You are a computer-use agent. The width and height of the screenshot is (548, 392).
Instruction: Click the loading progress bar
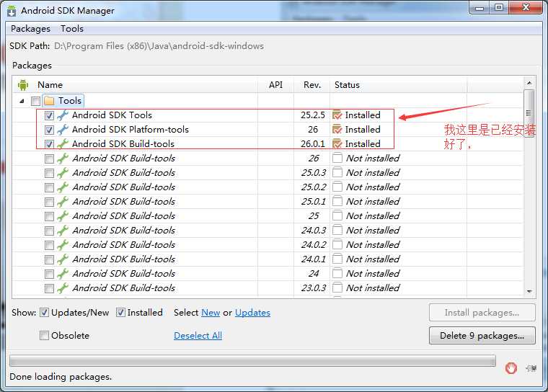[252, 360]
